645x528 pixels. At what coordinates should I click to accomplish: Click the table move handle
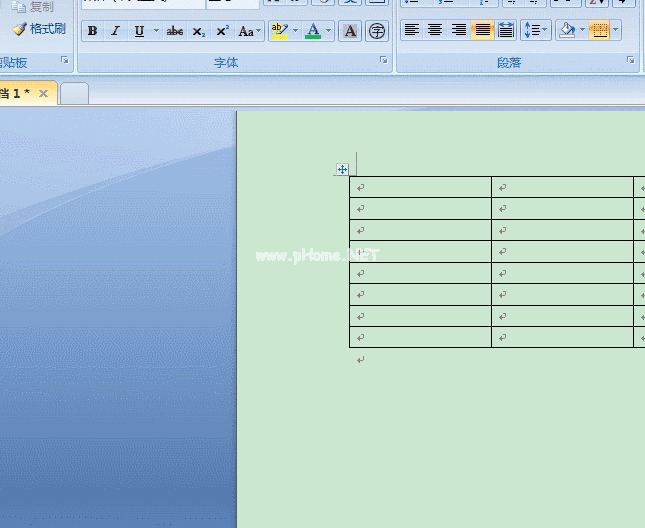(342, 170)
